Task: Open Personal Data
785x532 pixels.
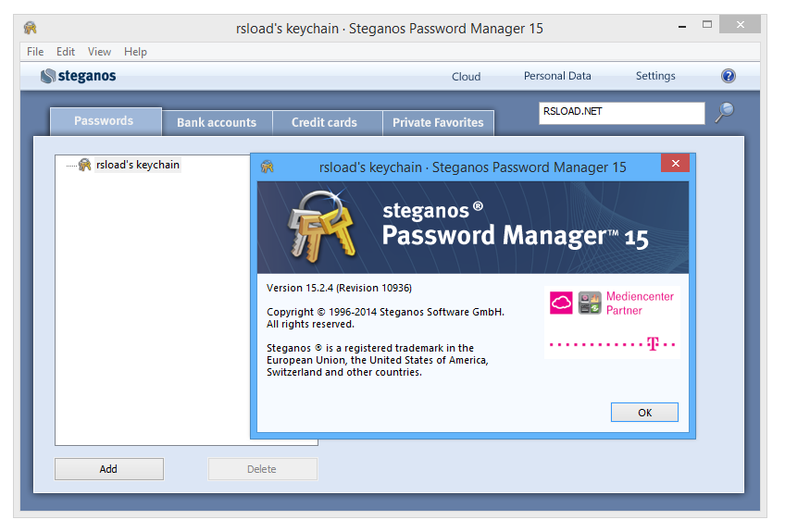Action: pyautogui.click(x=557, y=76)
